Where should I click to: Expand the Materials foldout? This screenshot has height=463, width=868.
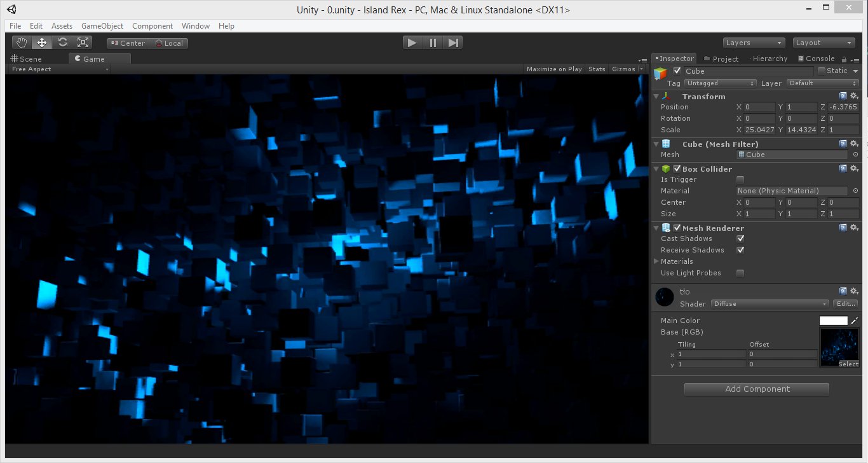click(x=656, y=261)
